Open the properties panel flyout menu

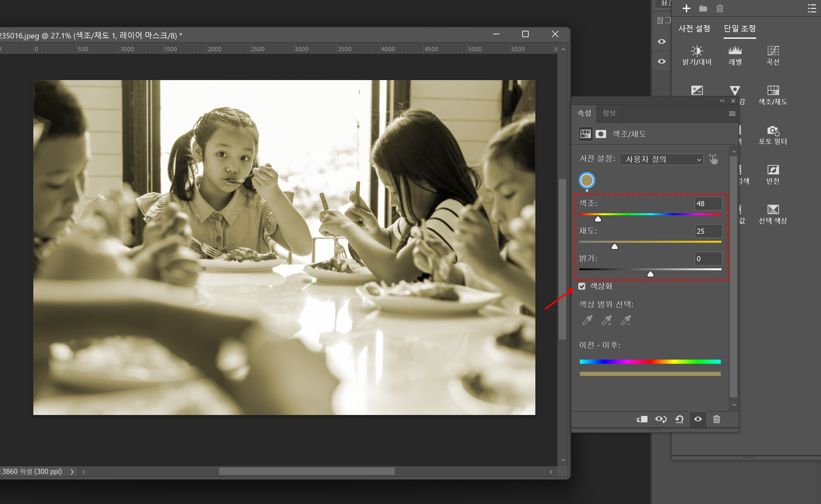pos(732,114)
